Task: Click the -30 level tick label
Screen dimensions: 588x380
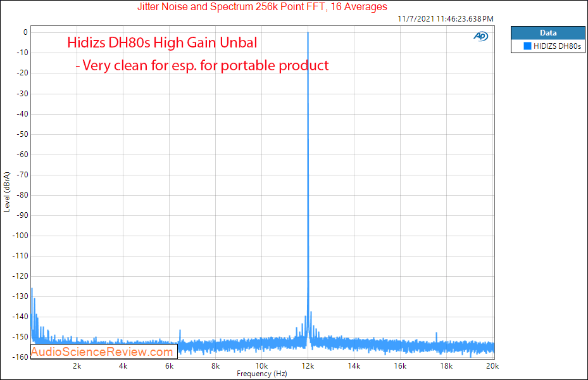Action: click(x=22, y=93)
